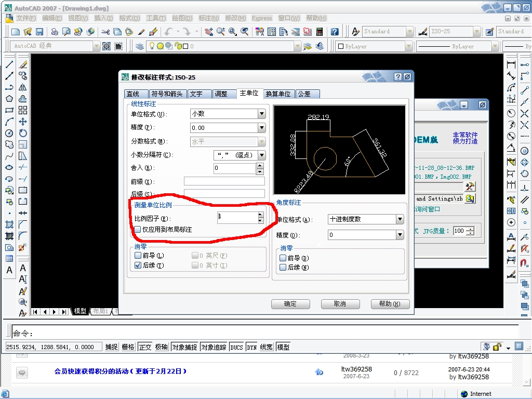Open the ISO-25 dimension style dropdown
The image size is (532, 399).
pos(477,32)
